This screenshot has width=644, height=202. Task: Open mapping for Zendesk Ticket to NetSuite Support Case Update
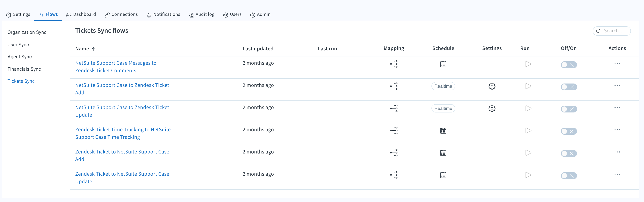coord(394,175)
